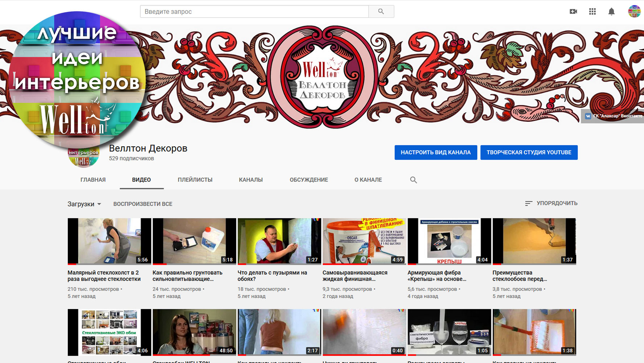This screenshot has height=363, width=644.
Task: Click the 2 года назад upload date
Action: point(338,296)
